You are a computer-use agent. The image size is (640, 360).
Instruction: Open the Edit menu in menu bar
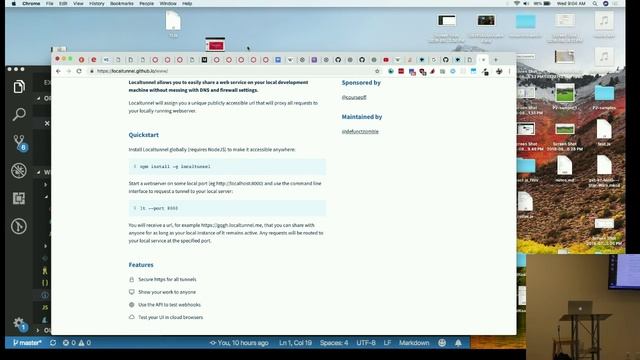tap(63, 3)
